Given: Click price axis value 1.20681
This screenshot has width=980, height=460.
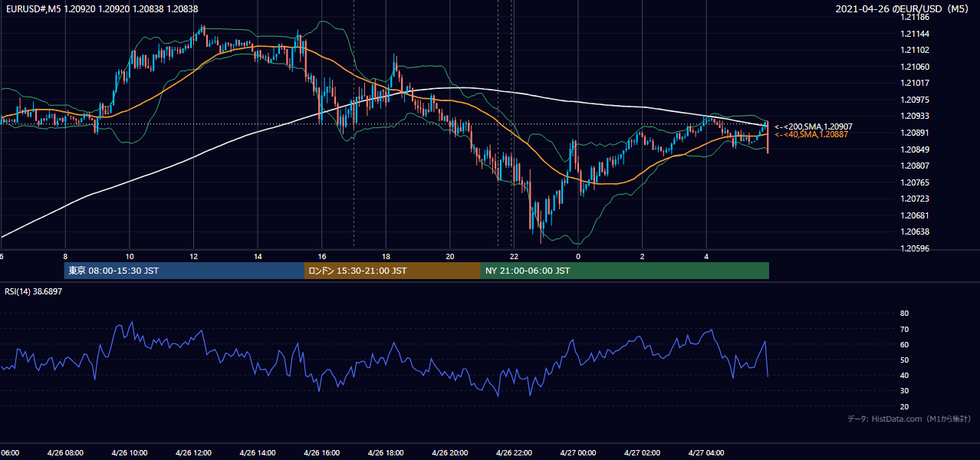Looking at the screenshot, I should (x=916, y=215).
